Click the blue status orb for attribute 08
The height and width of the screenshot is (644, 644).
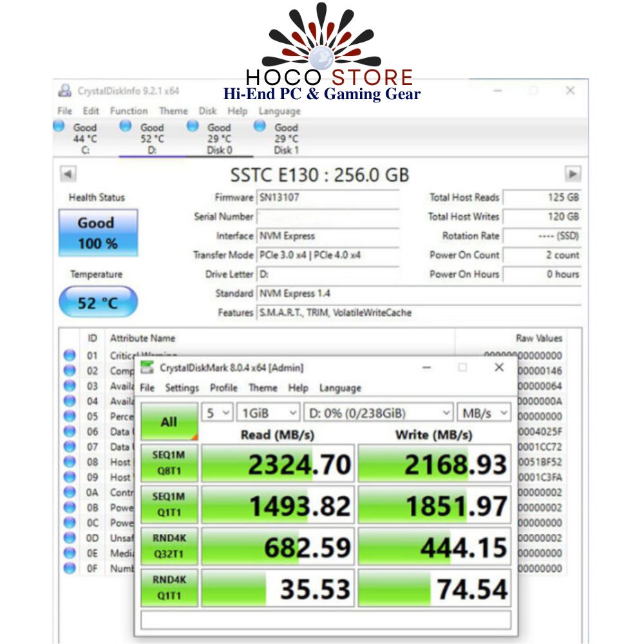[70, 462]
